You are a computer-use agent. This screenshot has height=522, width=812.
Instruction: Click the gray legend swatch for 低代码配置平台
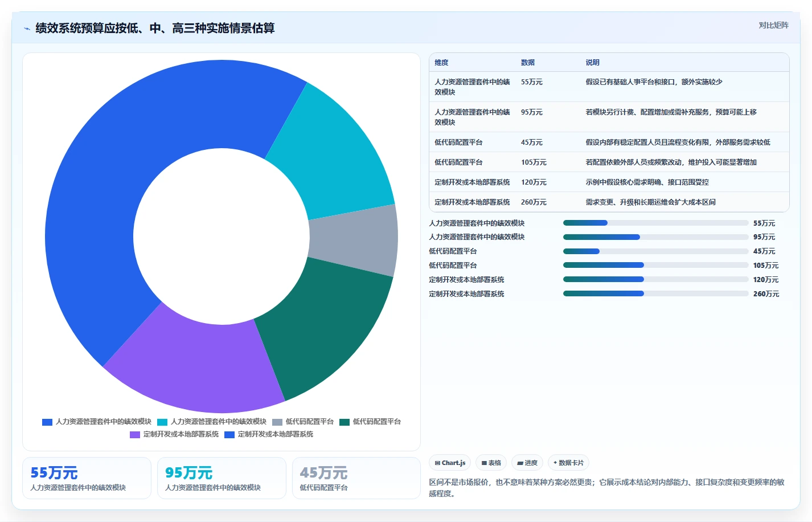pyautogui.click(x=277, y=422)
